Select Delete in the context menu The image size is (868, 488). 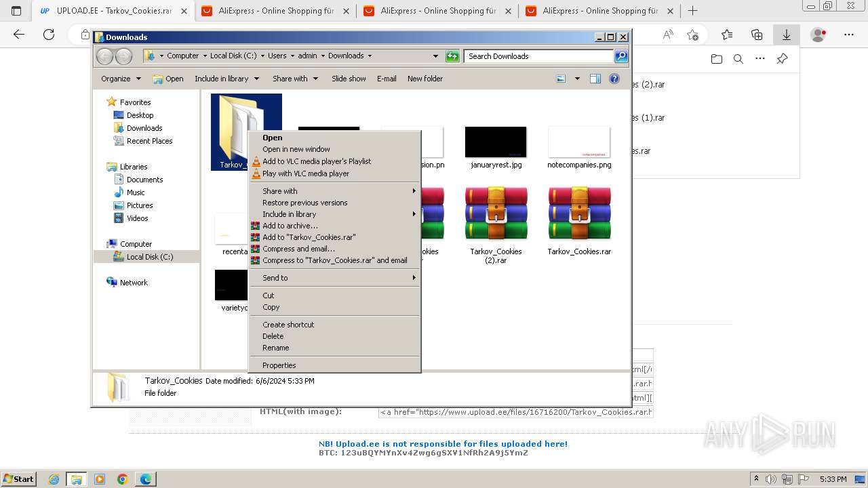[335, 336]
